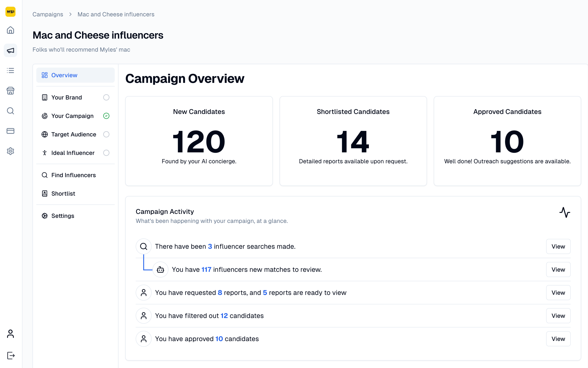
Task: Open the gear settings icon in left rail
Action: (10, 151)
